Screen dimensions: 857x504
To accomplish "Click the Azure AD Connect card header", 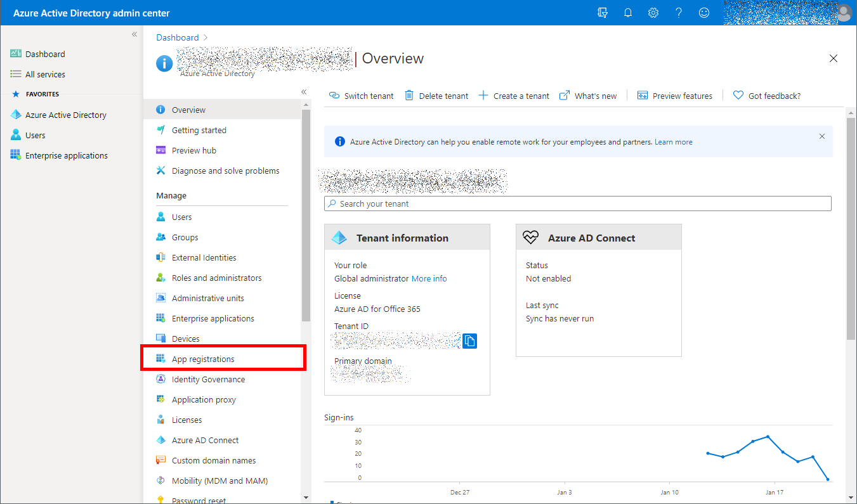I will [x=599, y=238].
